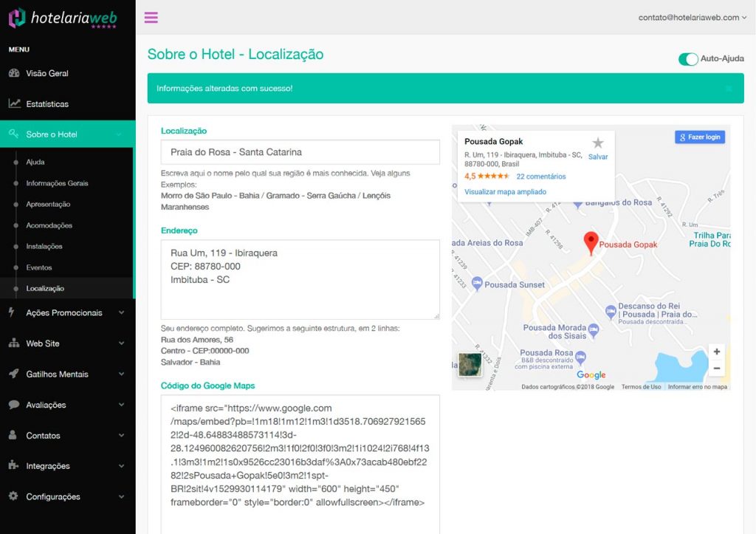The width and height of the screenshot is (756, 534).
Task: Click the red Pousada Gopak map pin
Action: (x=591, y=243)
